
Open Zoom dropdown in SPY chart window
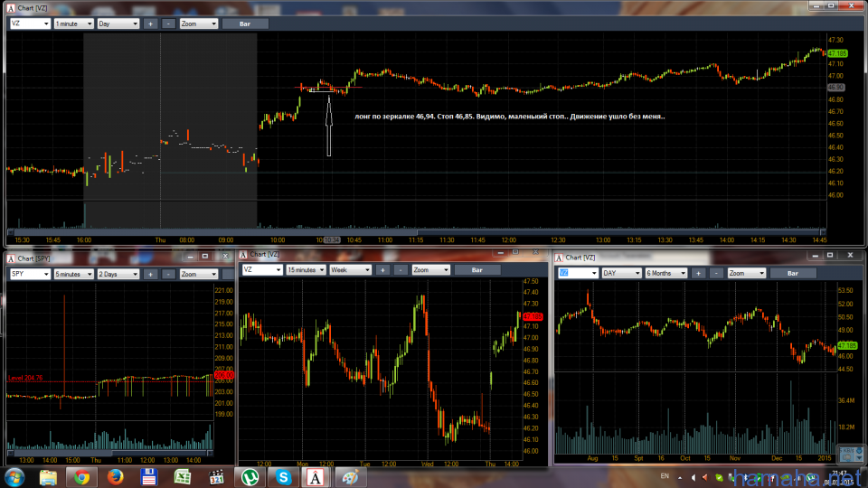pyautogui.click(x=198, y=274)
